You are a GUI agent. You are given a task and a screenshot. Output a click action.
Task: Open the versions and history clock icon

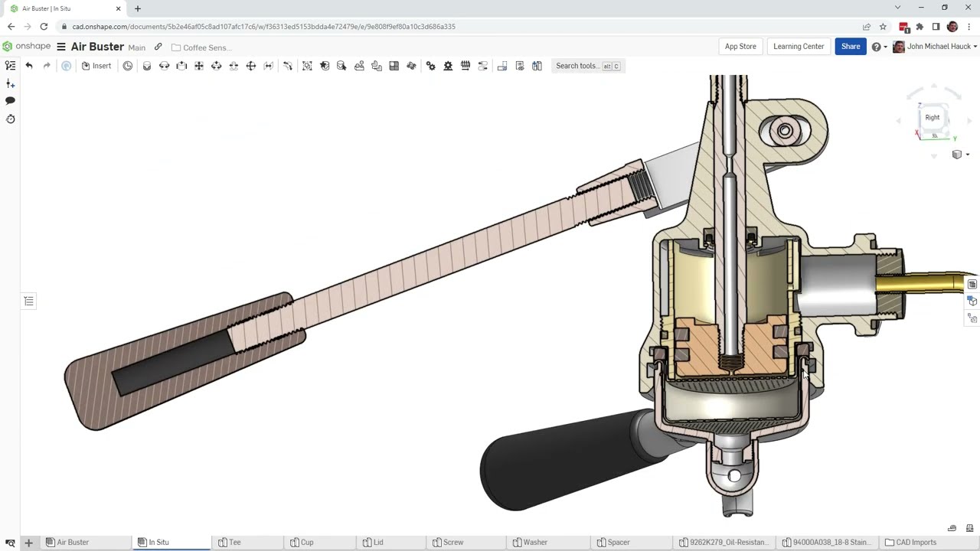pos(10,119)
